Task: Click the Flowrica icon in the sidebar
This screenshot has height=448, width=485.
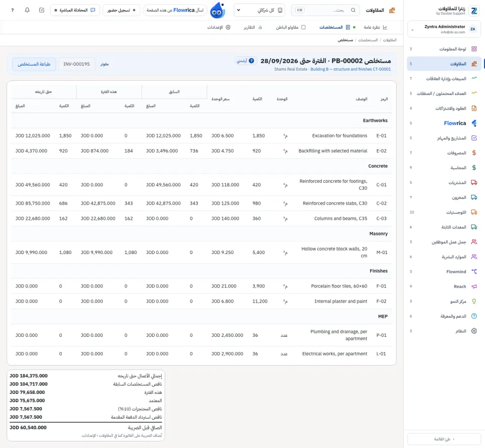Action: coord(474,123)
